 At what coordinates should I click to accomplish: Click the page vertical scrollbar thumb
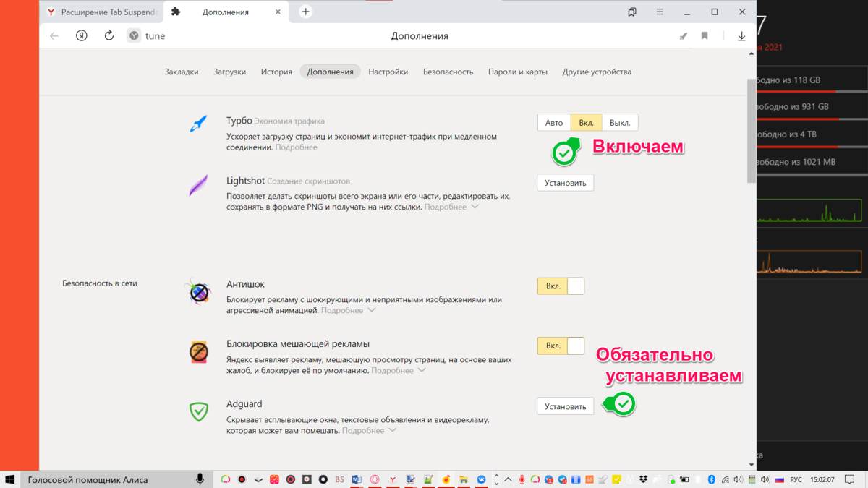pyautogui.click(x=752, y=130)
